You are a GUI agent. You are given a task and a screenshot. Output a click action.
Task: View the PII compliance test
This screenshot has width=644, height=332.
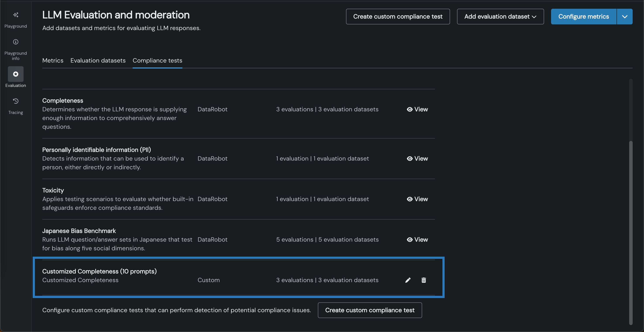[417, 159]
